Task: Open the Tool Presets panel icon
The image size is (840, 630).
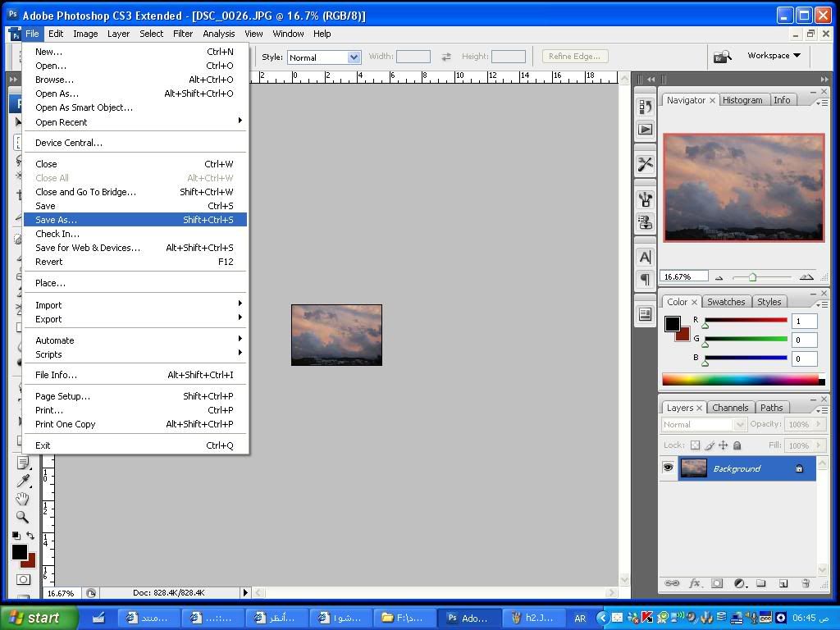Action: point(645,164)
